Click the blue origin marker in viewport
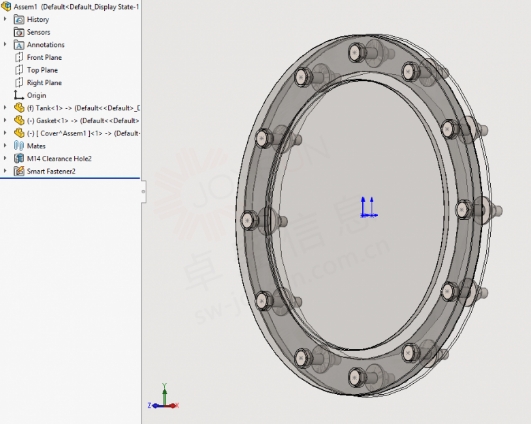The height and width of the screenshot is (424, 531). [368, 207]
